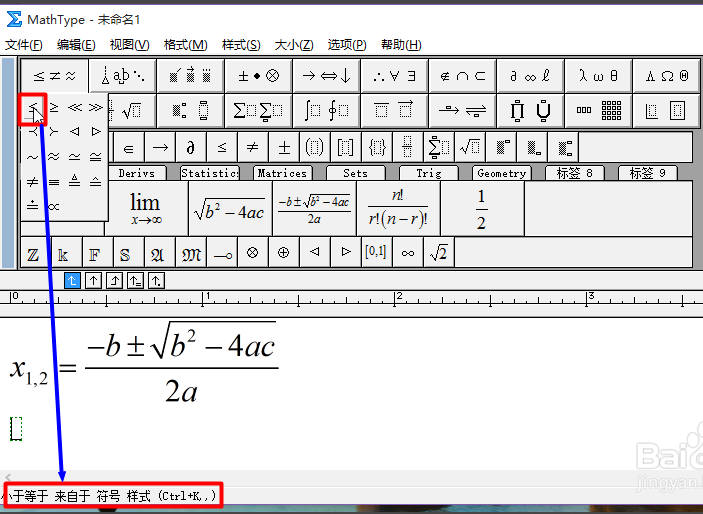Open the logical symbols palette (∴ ∀ ∃)

pos(395,75)
